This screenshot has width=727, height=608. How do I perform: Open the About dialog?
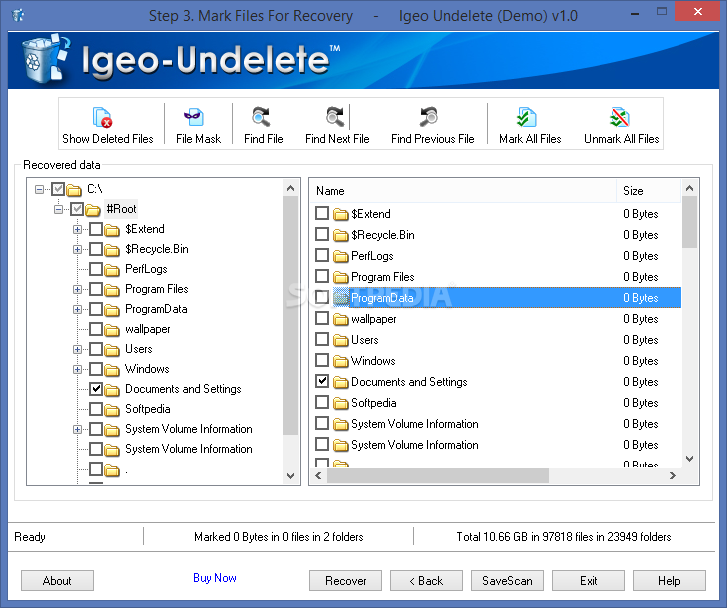[57, 581]
